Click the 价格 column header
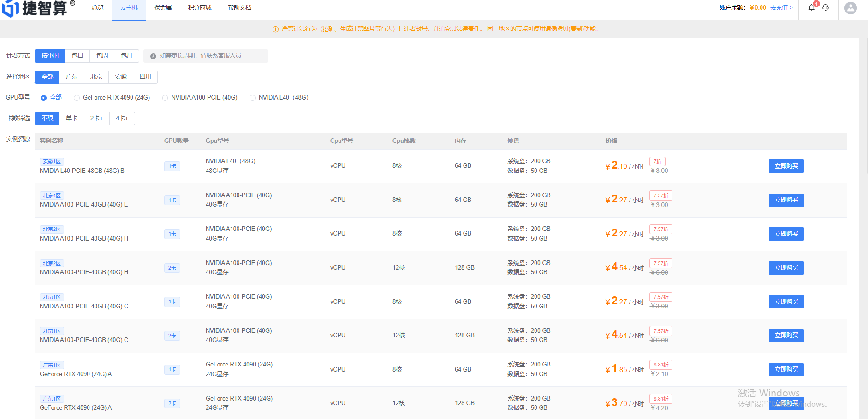This screenshot has width=868, height=419. click(611, 141)
